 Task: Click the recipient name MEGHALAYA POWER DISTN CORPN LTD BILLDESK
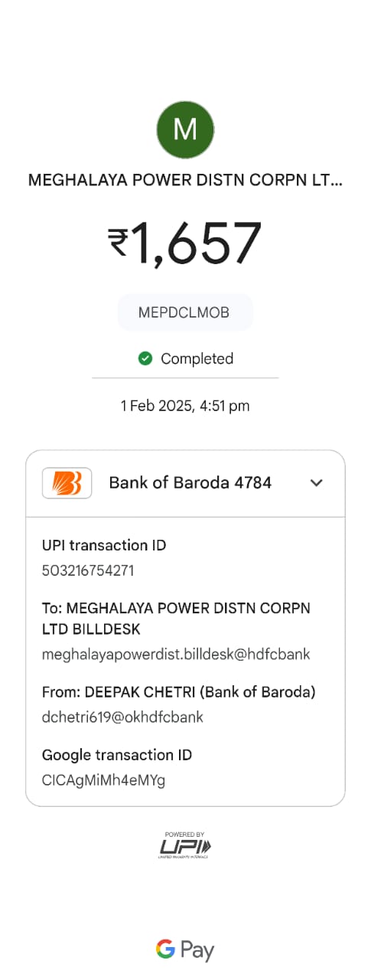(177, 619)
